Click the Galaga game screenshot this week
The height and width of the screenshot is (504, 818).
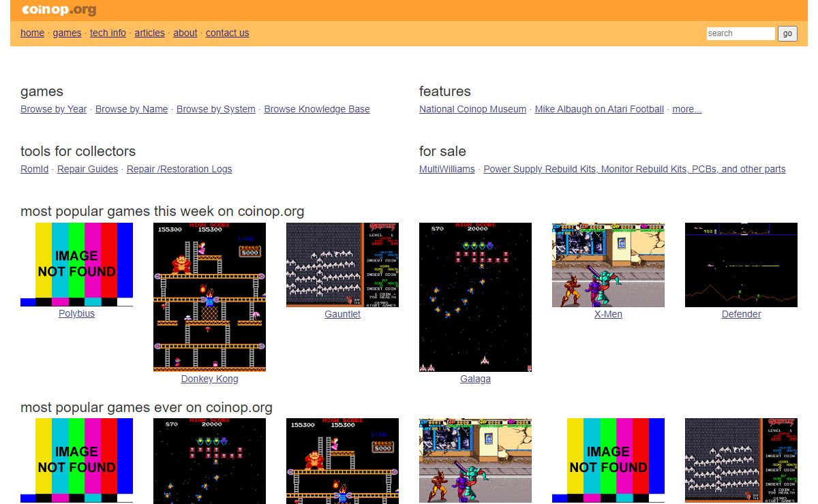pos(475,296)
